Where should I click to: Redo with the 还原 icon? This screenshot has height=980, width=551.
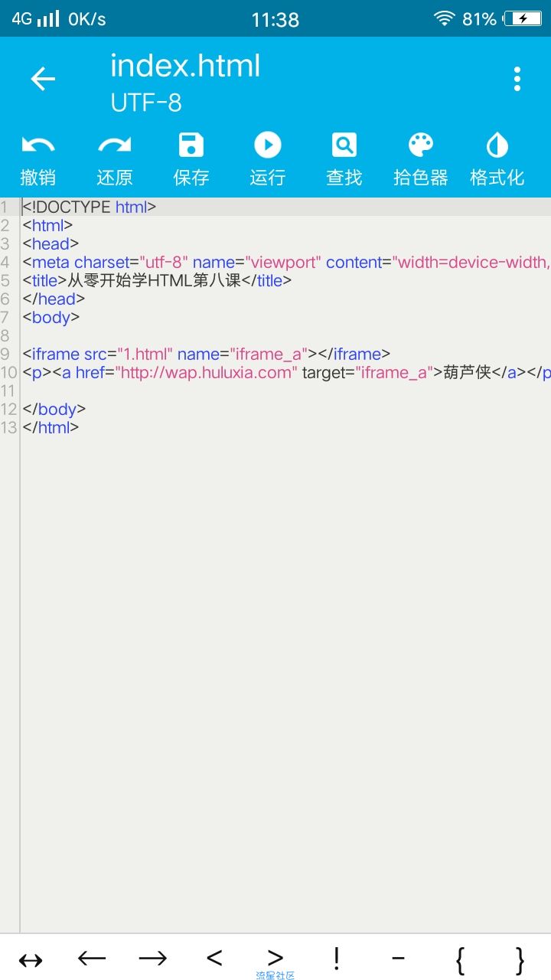[115, 159]
